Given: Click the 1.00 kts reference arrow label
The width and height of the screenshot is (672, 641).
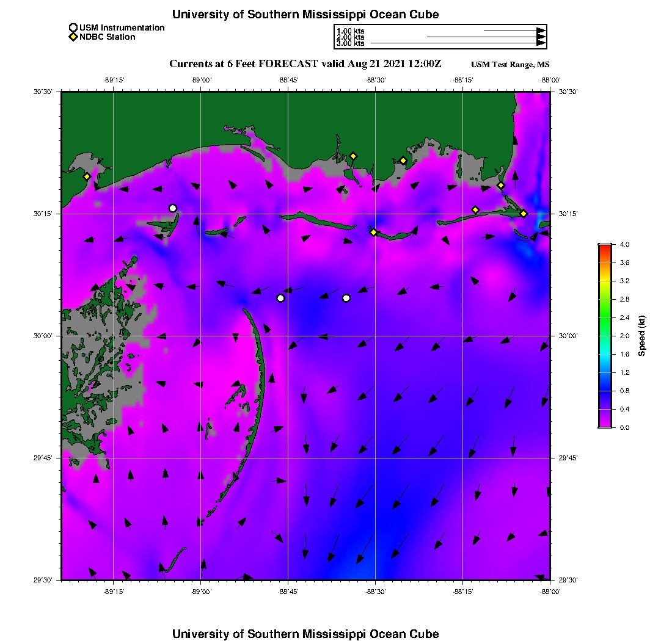Looking at the screenshot, I should coord(350,31).
